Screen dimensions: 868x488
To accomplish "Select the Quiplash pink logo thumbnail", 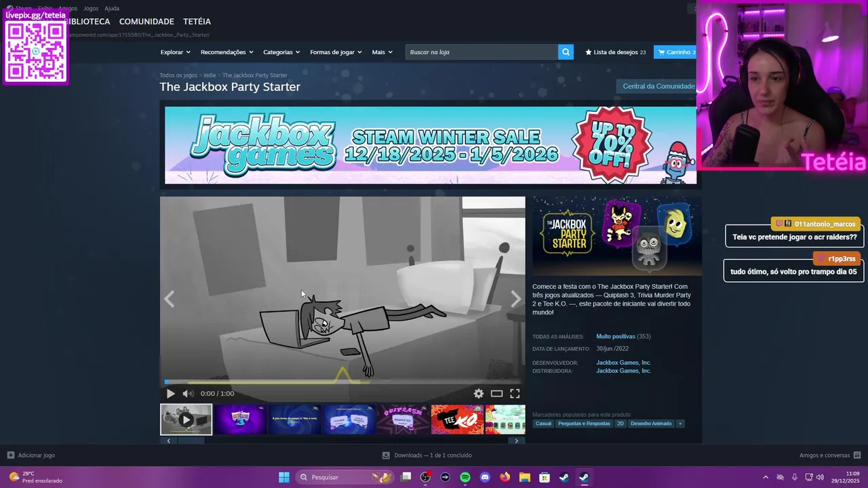I will coord(403,420).
